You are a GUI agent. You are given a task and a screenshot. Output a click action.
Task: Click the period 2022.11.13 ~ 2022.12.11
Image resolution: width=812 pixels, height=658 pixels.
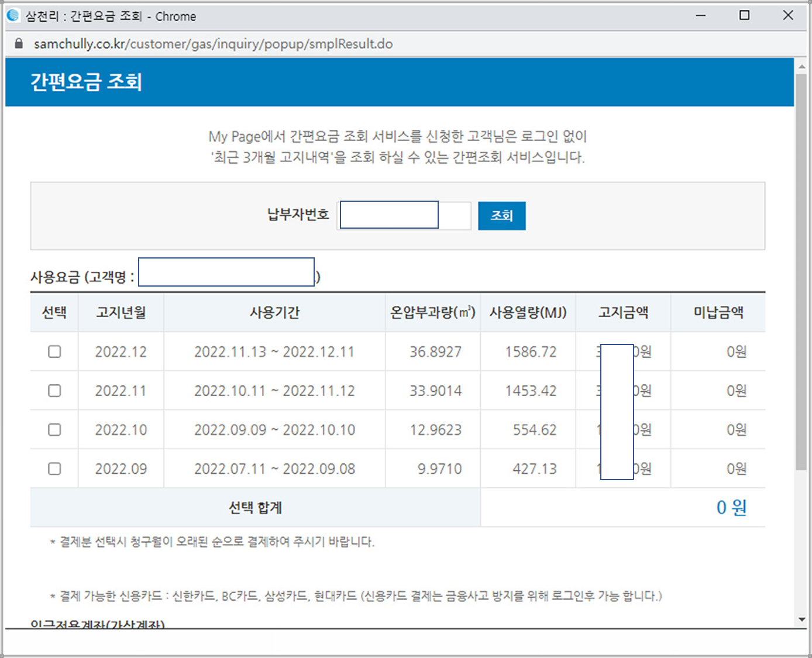[274, 352]
